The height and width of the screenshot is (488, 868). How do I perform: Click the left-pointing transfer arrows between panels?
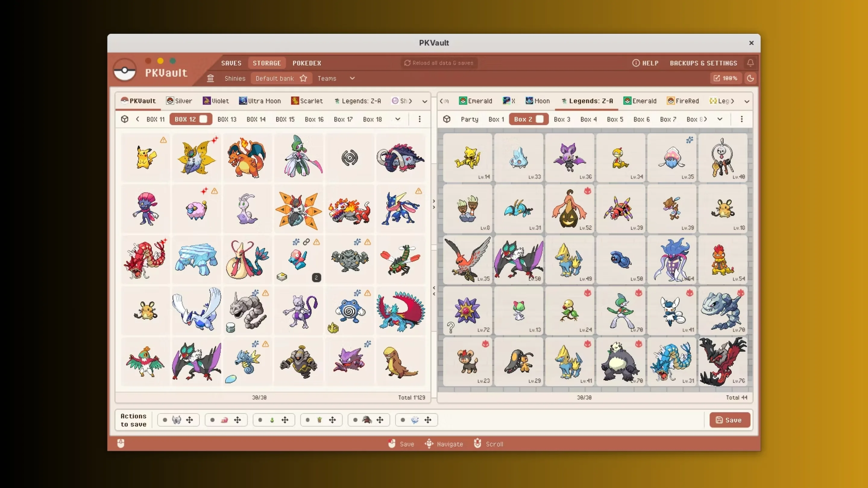tap(434, 291)
